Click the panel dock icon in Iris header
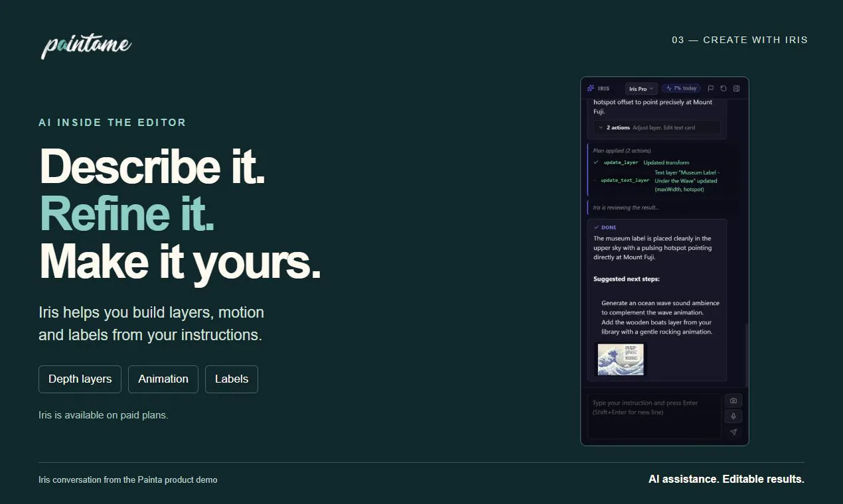The image size is (843, 504). 736,88
